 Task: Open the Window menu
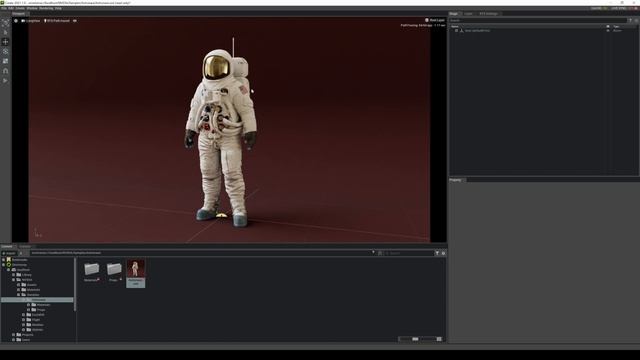(32, 8)
